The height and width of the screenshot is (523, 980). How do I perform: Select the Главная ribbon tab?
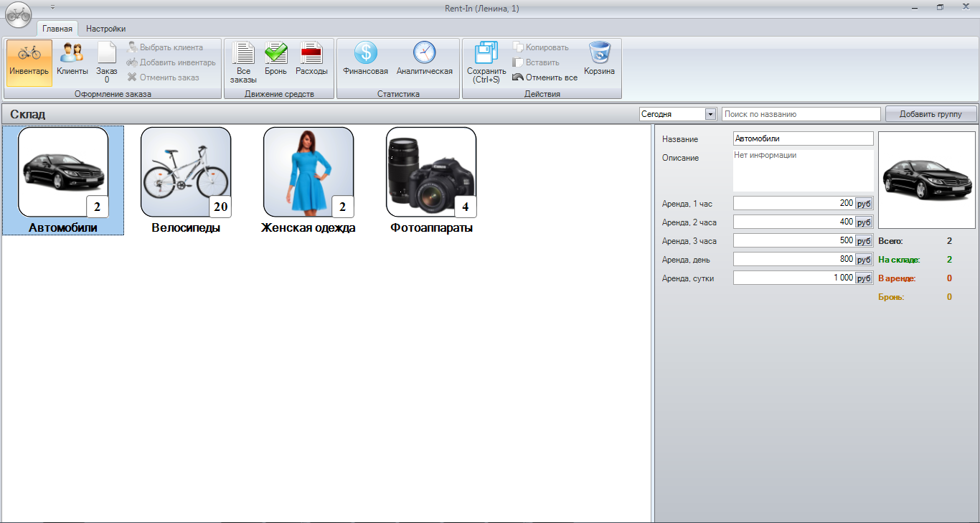(x=57, y=29)
